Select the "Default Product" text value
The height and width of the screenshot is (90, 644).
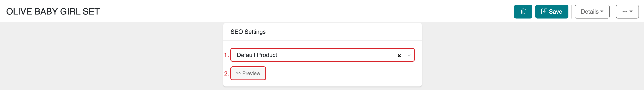(x=257, y=55)
